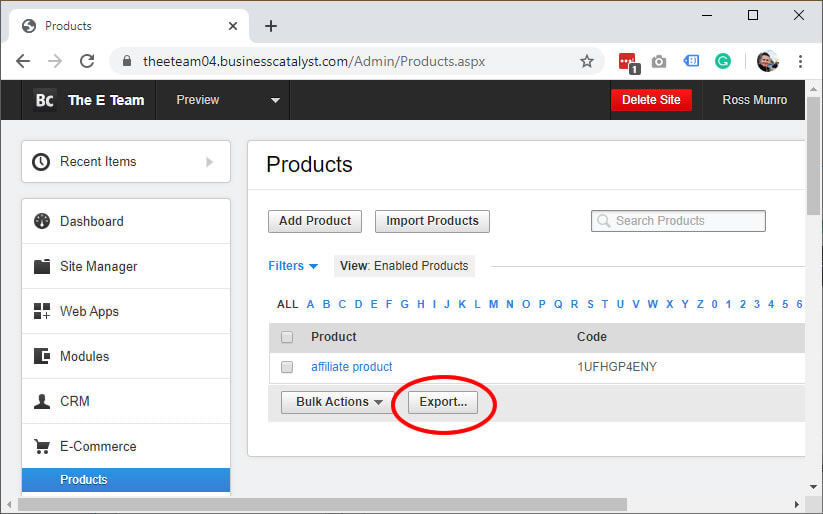Open the Bulk Actions dropdown

(x=337, y=402)
